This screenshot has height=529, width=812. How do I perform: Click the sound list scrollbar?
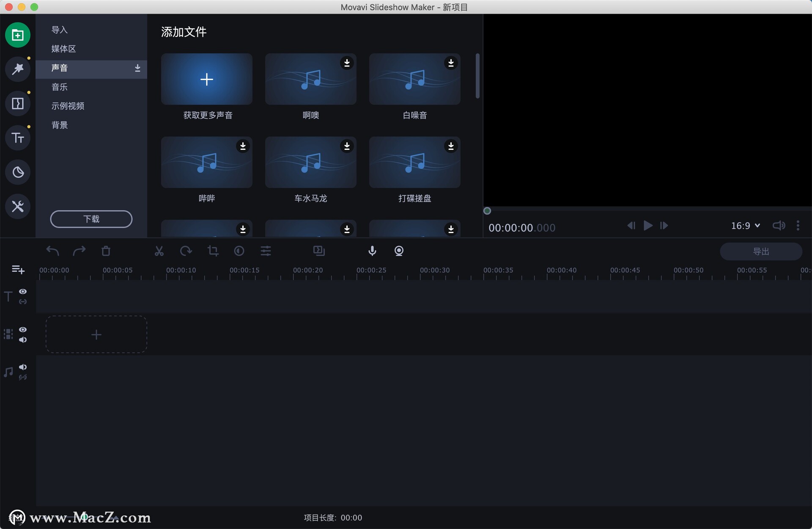[477, 76]
